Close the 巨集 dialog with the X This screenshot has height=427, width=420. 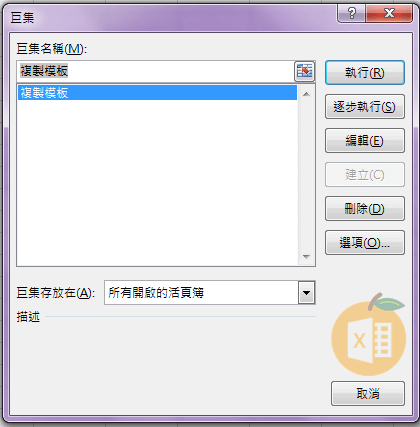tap(389, 14)
